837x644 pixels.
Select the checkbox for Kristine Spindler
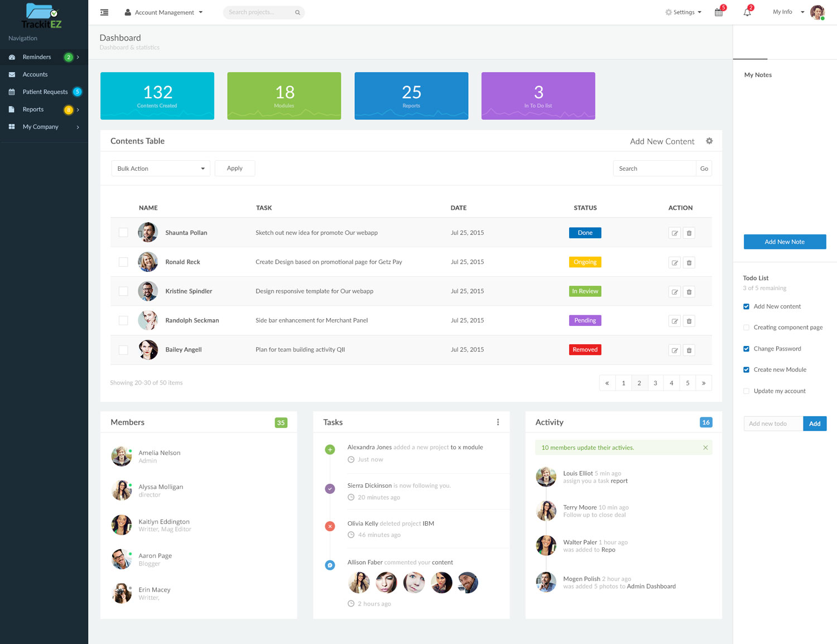coord(123,291)
